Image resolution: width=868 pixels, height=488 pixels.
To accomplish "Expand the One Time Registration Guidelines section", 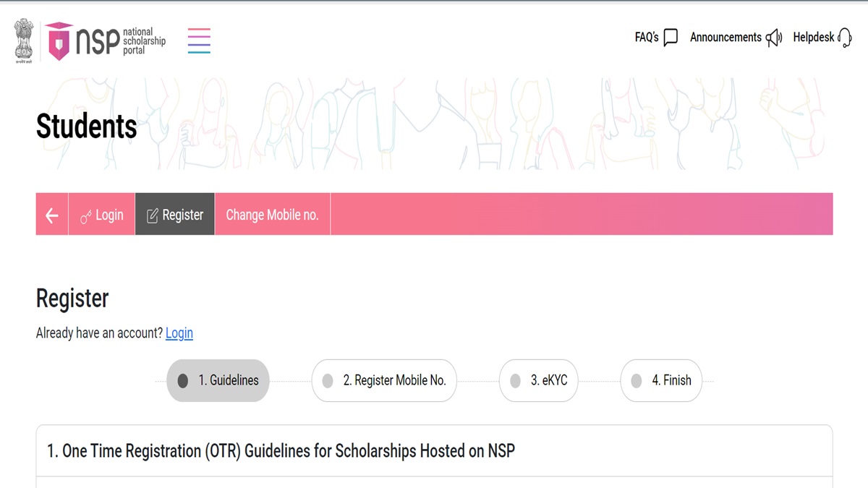I will pyautogui.click(x=434, y=450).
